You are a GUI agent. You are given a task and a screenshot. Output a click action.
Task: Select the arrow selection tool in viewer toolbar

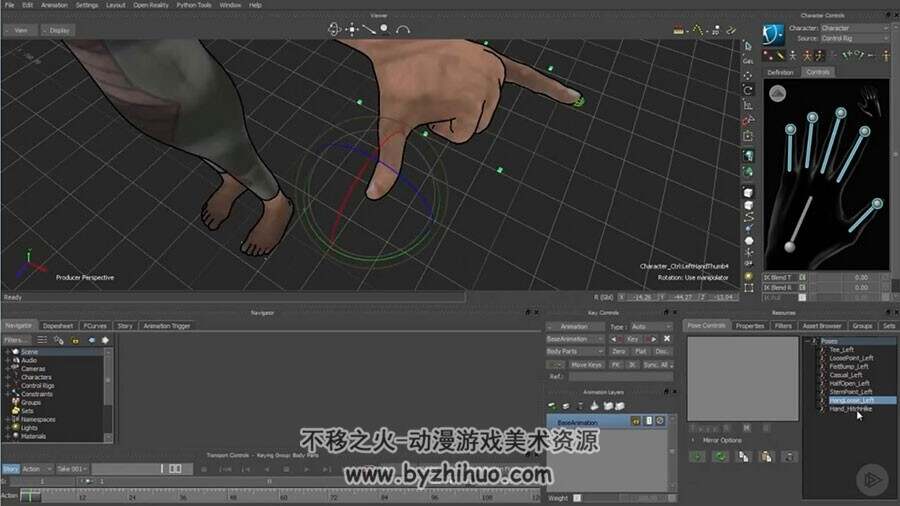(x=748, y=45)
